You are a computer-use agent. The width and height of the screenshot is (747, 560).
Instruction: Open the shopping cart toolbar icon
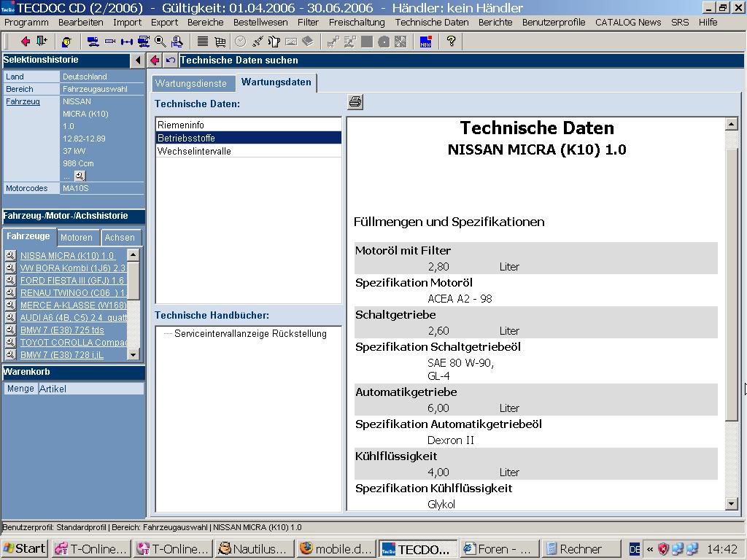point(220,42)
